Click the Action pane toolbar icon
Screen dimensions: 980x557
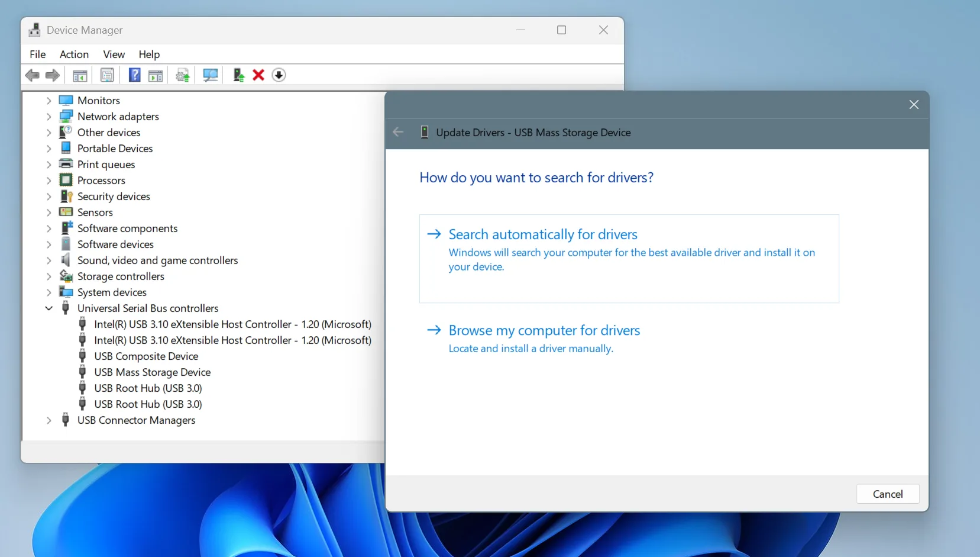point(156,75)
